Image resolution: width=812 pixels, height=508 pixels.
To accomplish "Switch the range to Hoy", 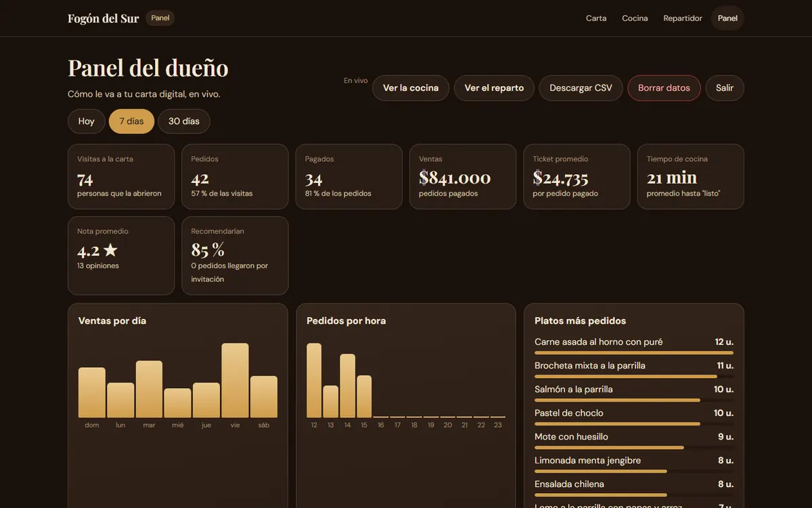I will click(x=86, y=121).
